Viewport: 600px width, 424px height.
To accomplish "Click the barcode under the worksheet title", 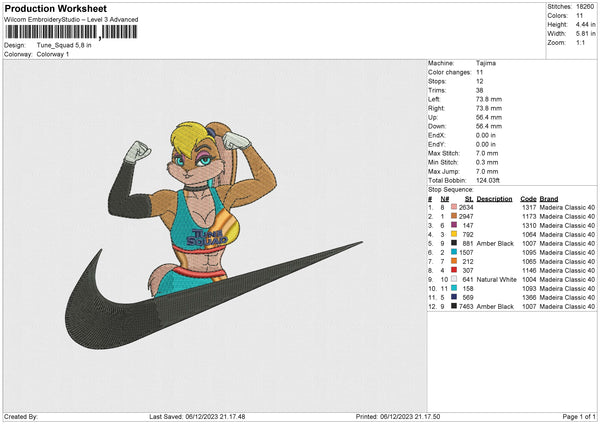I will pyautogui.click(x=72, y=32).
